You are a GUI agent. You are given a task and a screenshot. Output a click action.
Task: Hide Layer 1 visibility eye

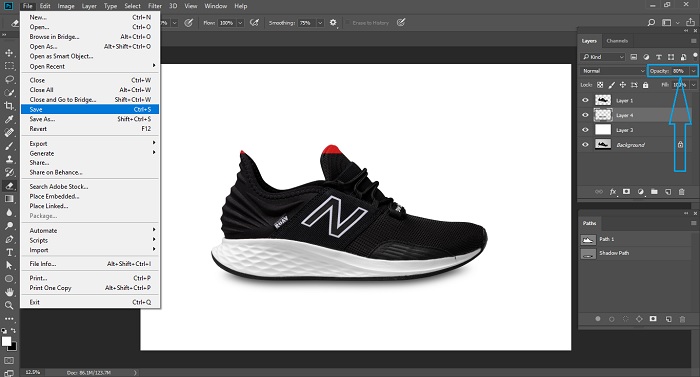585,101
